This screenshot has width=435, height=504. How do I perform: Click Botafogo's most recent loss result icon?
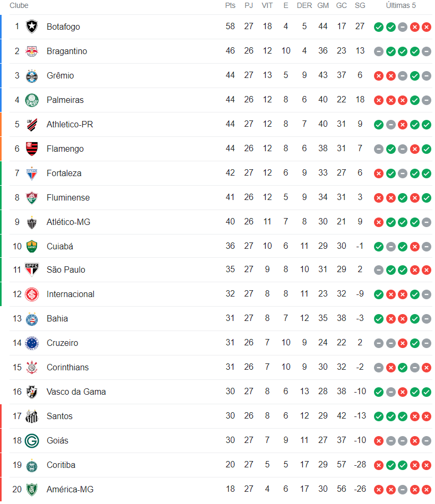click(x=427, y=27)
